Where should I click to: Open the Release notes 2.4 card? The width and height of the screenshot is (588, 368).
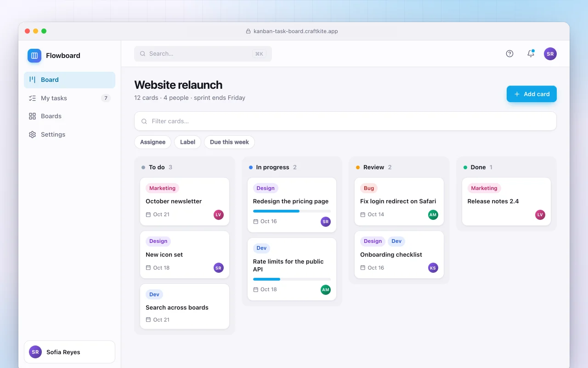[506, 201]
